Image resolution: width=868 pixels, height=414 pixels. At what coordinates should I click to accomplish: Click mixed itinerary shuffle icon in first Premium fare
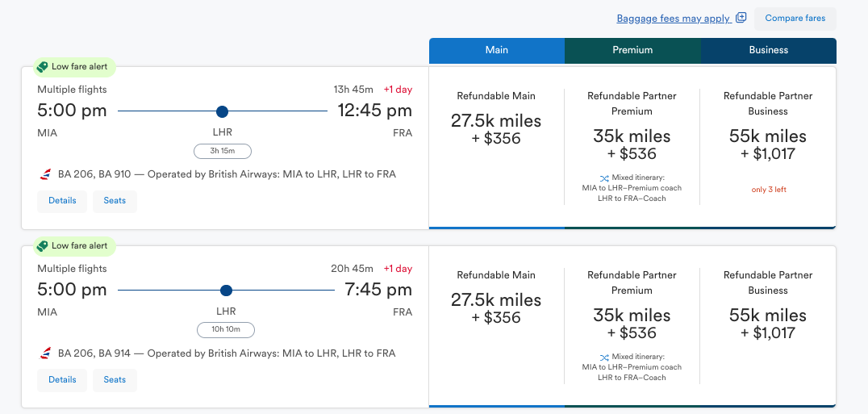604,178
